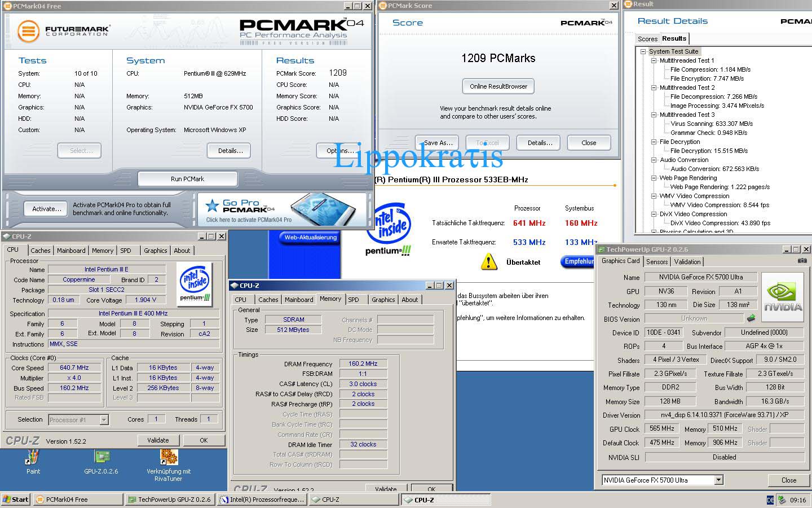Image resolution: width=812 pixels, height=508 pixels.
Task: Open GPU-Z graphics card selection dropdown
Action: click(718, 480)
